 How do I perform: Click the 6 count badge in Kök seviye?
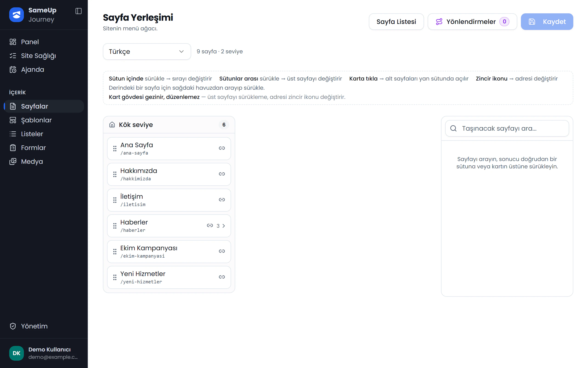(x=224, y=125)
